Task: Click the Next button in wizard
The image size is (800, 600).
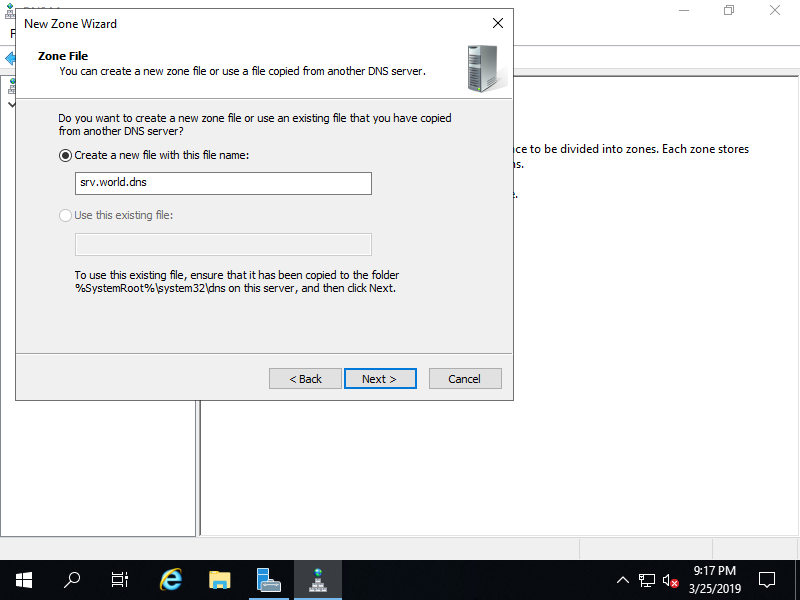Action: tap(380, 379)
